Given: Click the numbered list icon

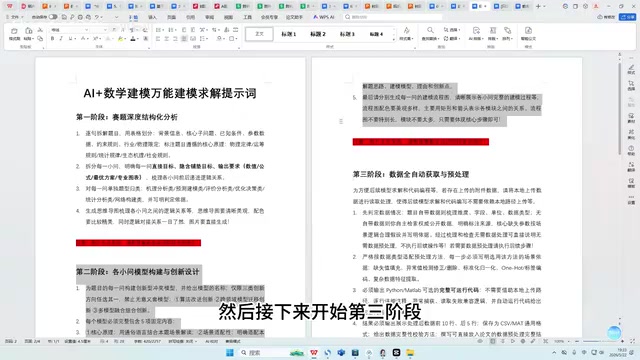Looking at the screenshot, I should point(170,30).
